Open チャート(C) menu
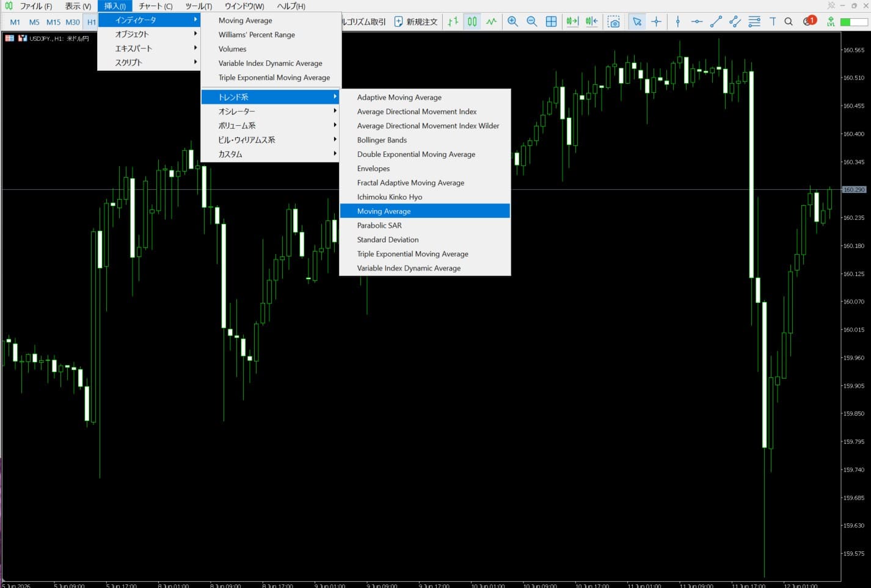Screen dimensions: 871x588 pyautogui.click(x=155, y=6)
